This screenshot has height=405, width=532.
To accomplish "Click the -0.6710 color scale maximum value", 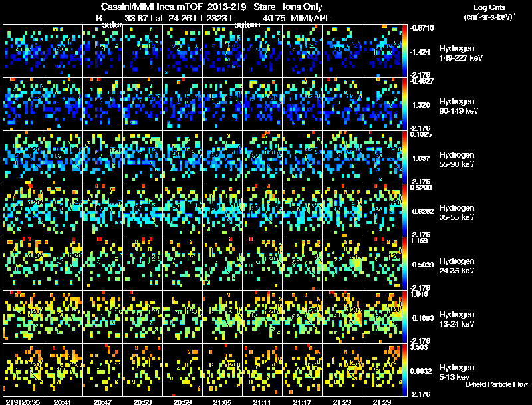I will coord(422,28).
